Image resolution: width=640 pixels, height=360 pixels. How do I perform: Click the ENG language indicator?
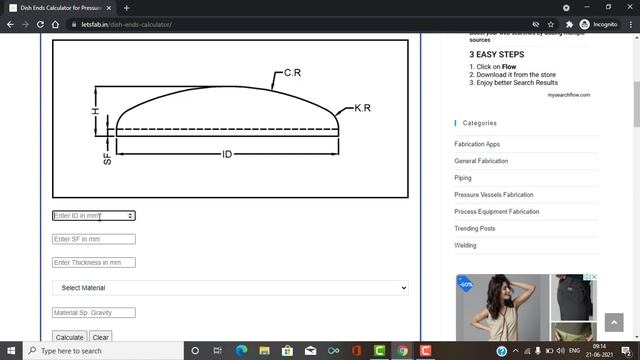574,351
